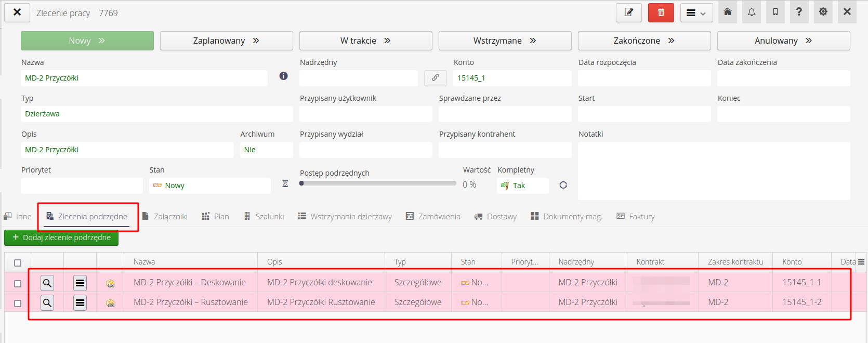Click the Postęp podrzędnych progress slider
The height and width of the screenshot is (343, 868).
pyautogui.click(x=378, y=183)
